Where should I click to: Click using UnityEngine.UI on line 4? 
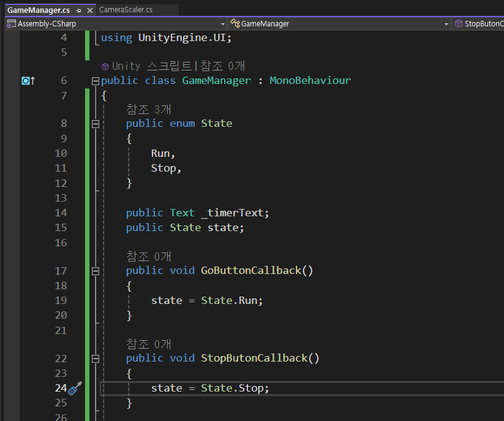point(166,38)
